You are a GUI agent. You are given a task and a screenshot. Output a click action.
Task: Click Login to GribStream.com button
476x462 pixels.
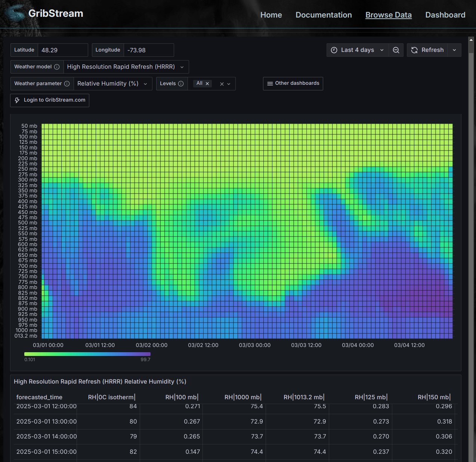pos(50,100)
